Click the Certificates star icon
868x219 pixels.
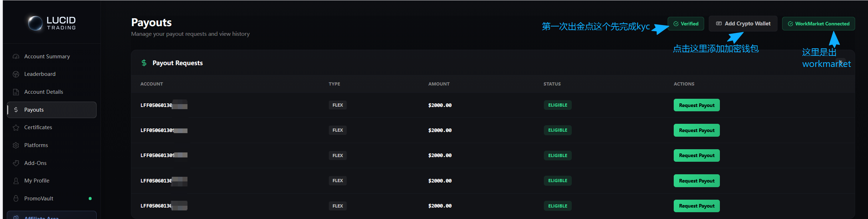(x=16, y=127)
